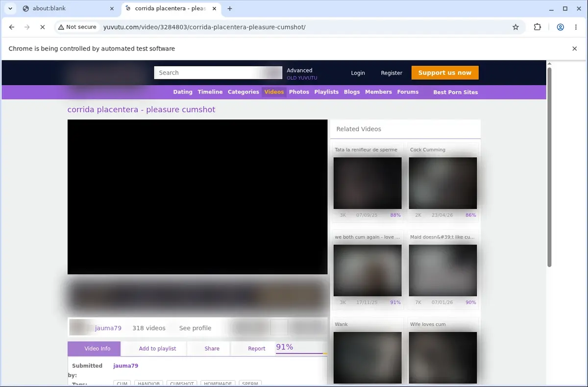
Task: Stop the page from loading
Action: (43, 27)
